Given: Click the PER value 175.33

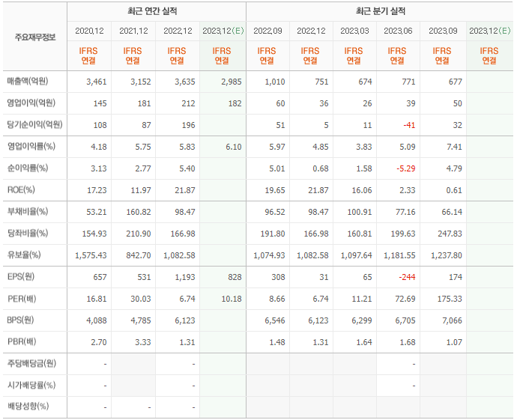Looking at the screenshot, I should click(x=450, y=299).
